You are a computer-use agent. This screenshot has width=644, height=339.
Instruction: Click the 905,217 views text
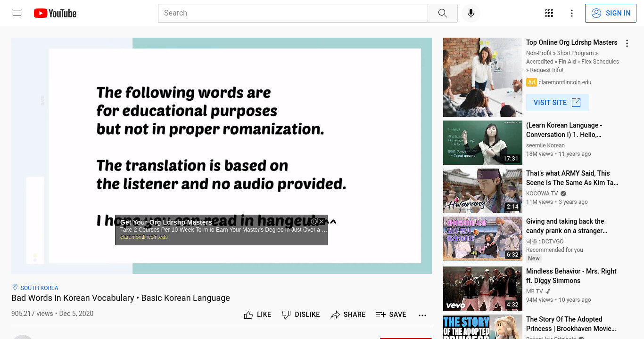[x=32, y=314]
